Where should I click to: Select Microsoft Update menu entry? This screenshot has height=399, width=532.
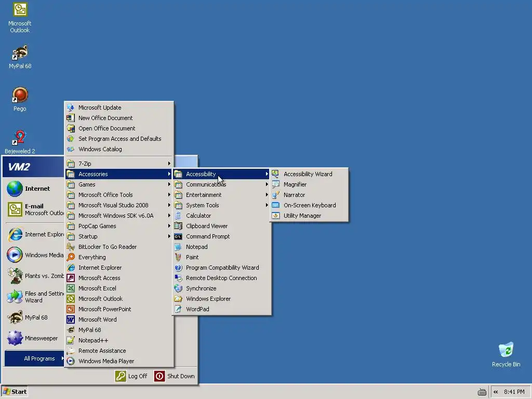[x=119, y=108]
